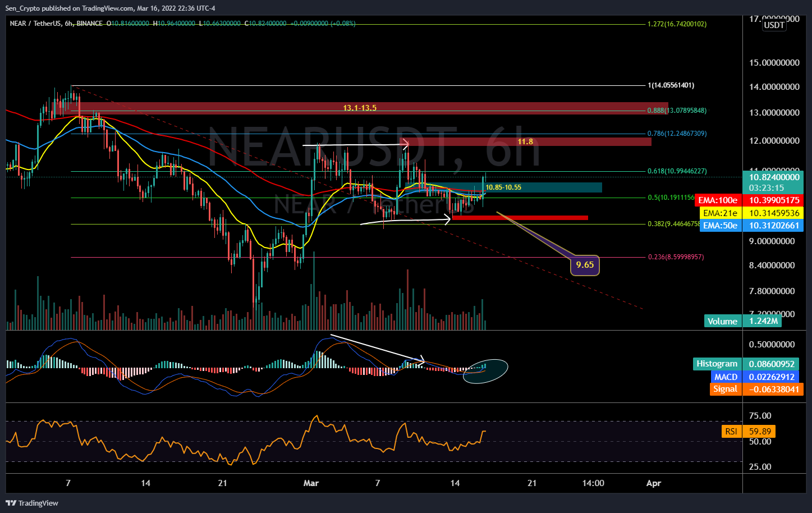This screenshot has width=812, height=513.
Task: Click the bar countdown timer 03:23:15
Action: point(767,187)
